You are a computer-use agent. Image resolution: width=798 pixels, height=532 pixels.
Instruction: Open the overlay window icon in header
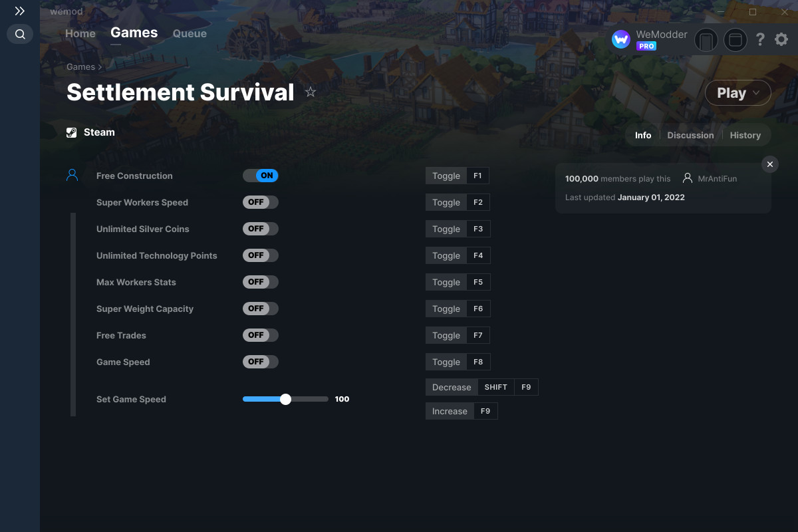coord(735,40)
